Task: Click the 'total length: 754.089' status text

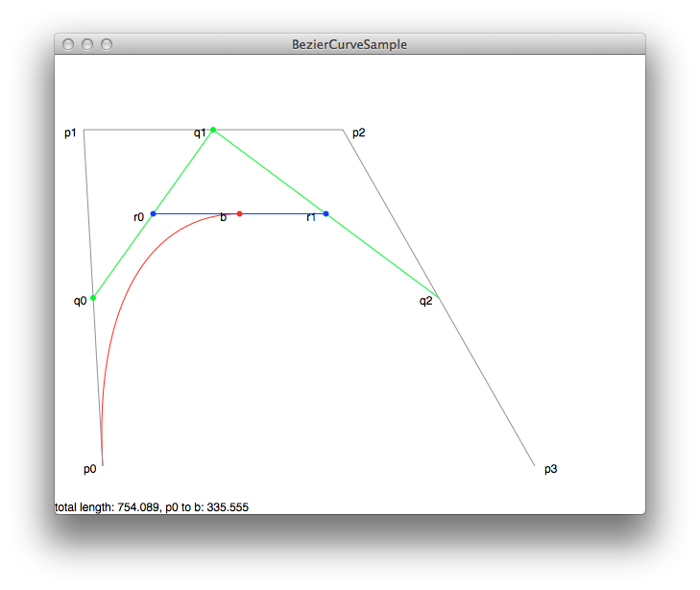Action: [107, 507]
